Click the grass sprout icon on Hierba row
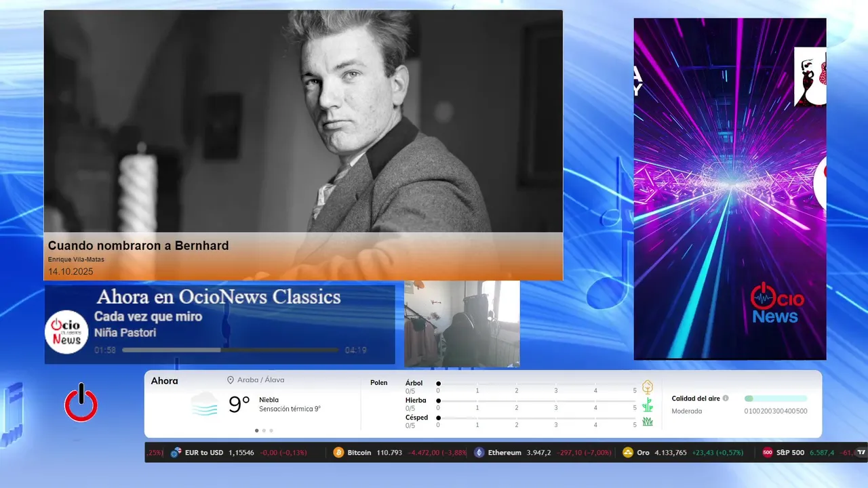Screen dimensions: 868x488 click(x=648, y=405)
